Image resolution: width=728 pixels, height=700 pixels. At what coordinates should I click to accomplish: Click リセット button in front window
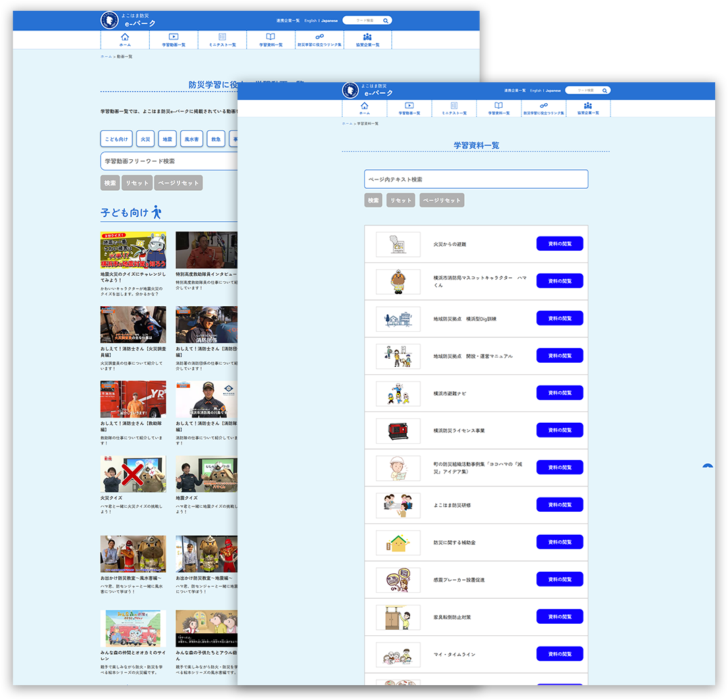[x=401, y=200]
